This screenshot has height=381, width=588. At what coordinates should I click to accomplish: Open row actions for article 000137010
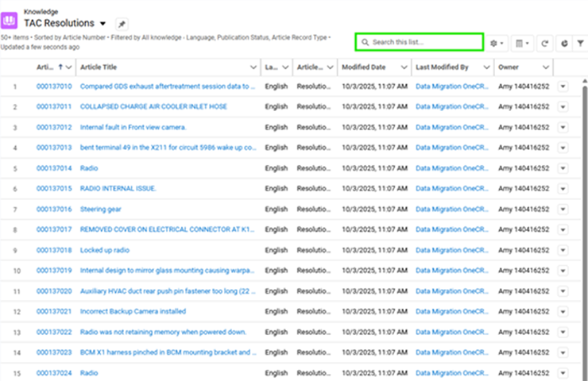tap(563, 86)
